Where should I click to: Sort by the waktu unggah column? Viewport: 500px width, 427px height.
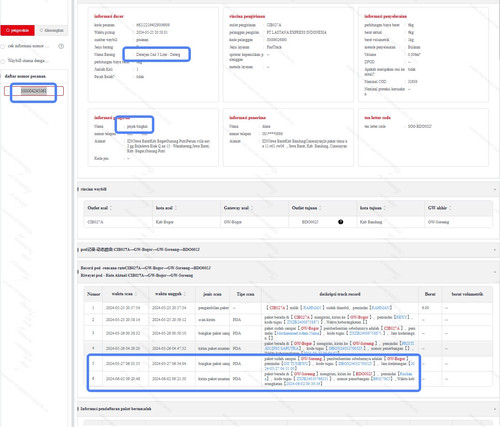click(185, 294)
